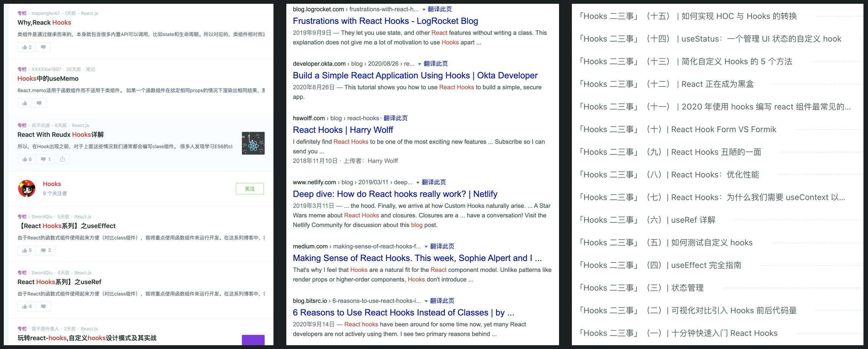Like the 'React Hooks系列之useRef' article
The image size is (868, 349).
pyautogui.click(x=26, y=306)
